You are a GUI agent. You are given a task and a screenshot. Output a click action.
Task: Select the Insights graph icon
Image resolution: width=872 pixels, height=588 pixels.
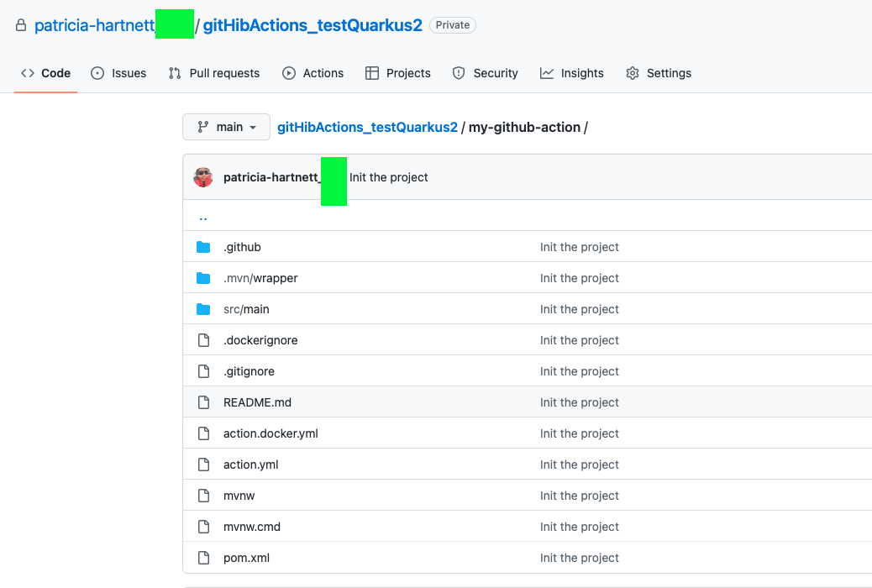549,73
